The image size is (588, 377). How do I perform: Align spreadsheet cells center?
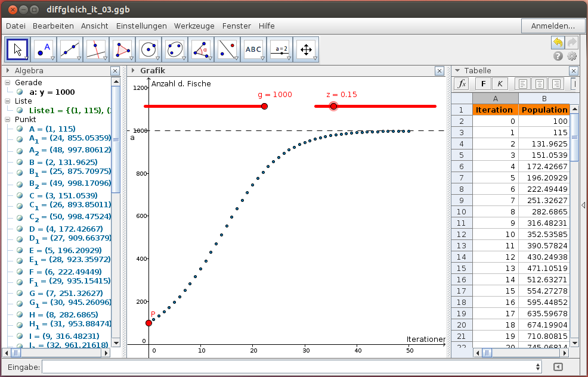539,84
